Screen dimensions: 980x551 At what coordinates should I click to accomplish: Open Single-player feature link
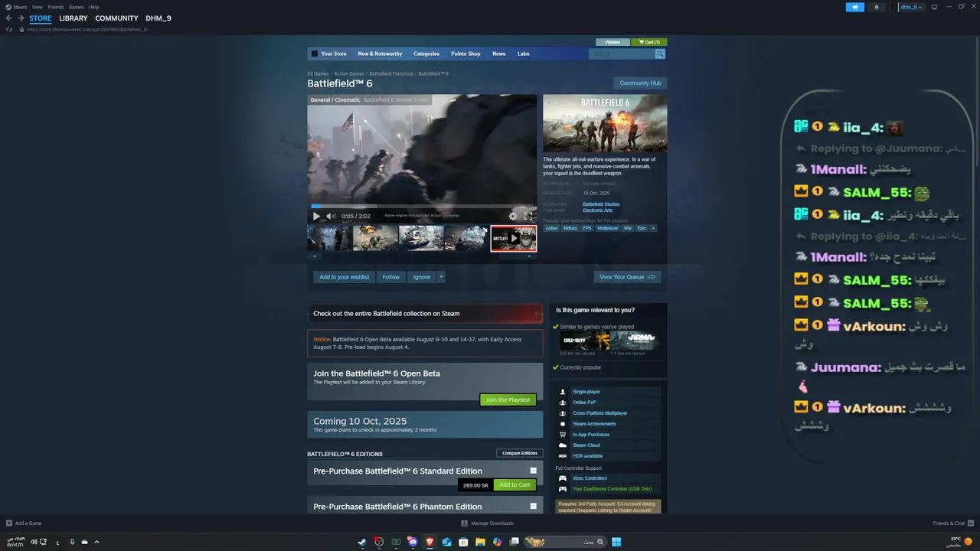(x=586, y=392)
